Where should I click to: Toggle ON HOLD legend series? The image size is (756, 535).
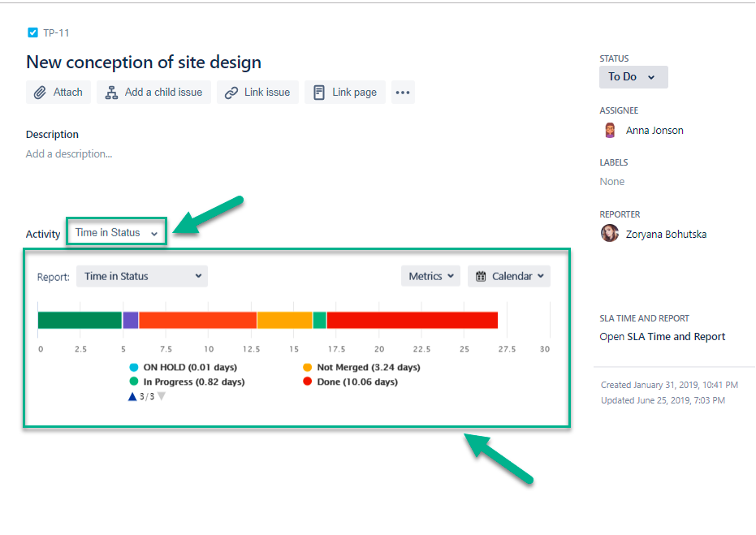pos(184,368)
